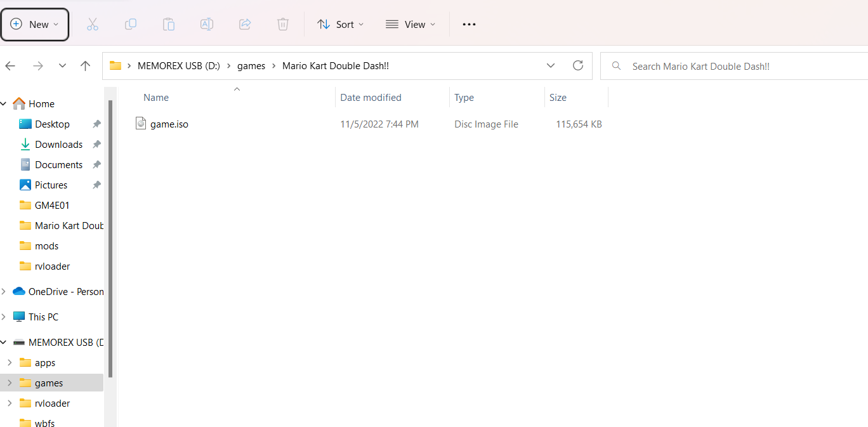Sort by the Size column header

click(x=558, y=97)
